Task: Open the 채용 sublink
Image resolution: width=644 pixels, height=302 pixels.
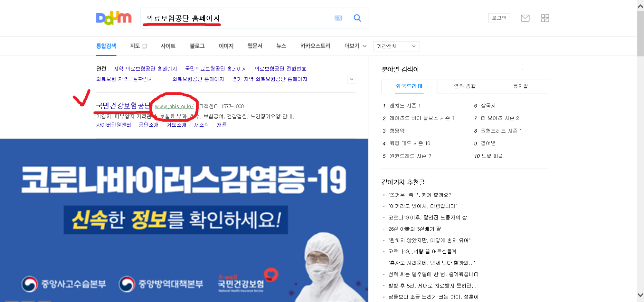Action: [x=222, y=125]
